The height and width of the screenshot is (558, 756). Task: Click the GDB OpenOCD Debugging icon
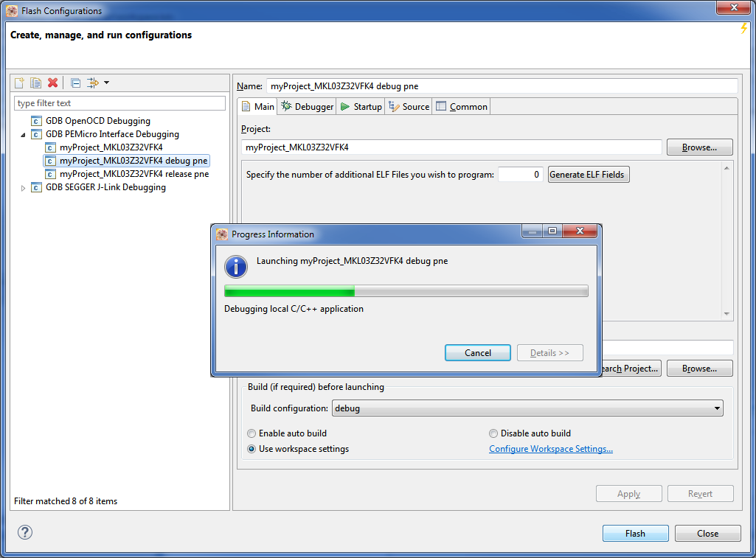(x=36, y=121)
